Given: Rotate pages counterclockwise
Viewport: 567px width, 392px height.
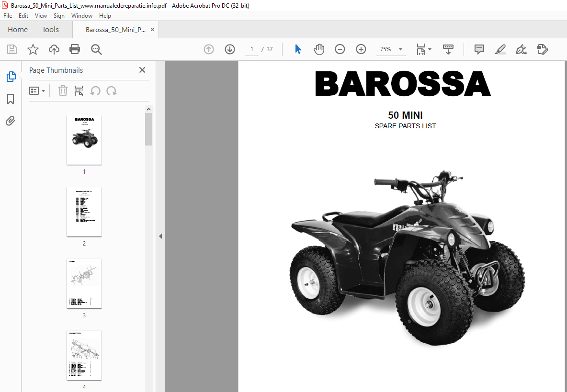Looking at the screenshot, I should [95, 90].
